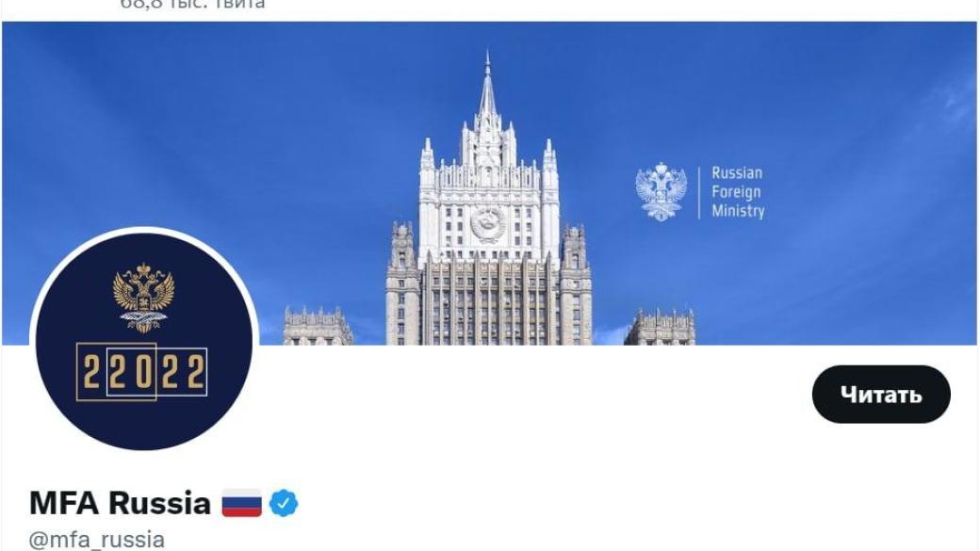Click the gold double-headed eagle in avatar
Viewport: 980px width, 551px height.
tap(144, 298)
